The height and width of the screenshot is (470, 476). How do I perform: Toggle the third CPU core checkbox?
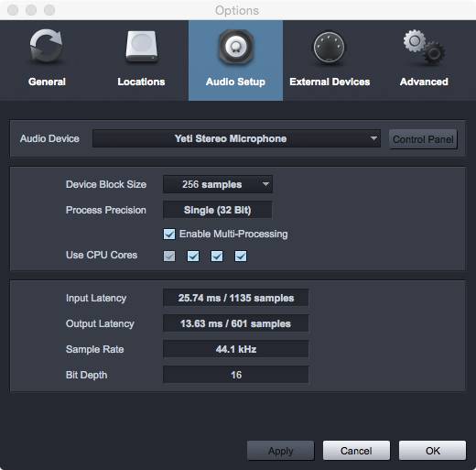pos(217,256)
